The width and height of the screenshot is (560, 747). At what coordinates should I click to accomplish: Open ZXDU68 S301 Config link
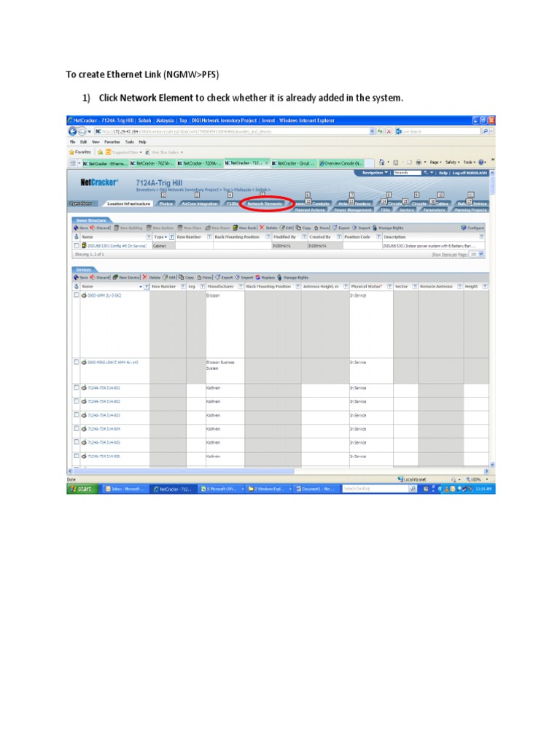117,246
